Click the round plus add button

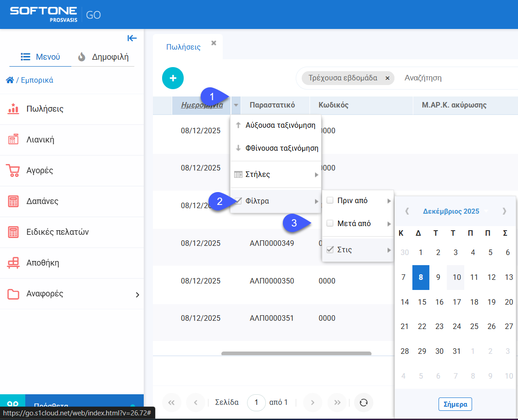coord(173,78)
